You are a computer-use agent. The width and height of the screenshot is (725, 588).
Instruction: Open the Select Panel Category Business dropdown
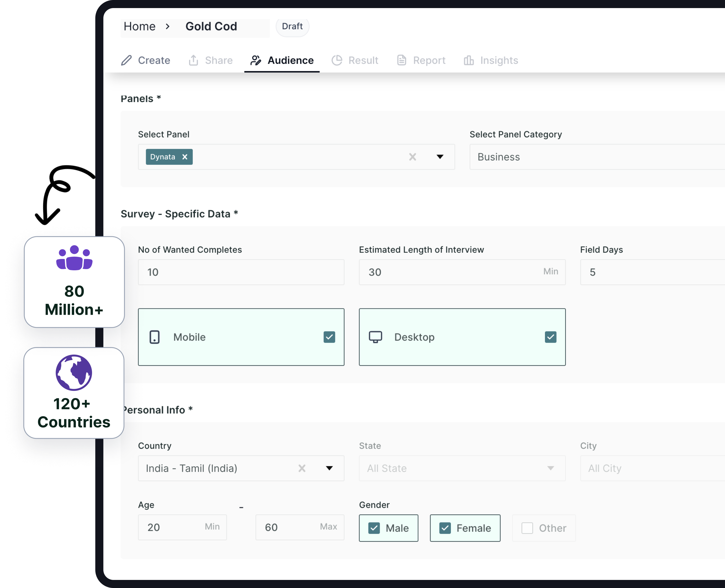point(597,157)
